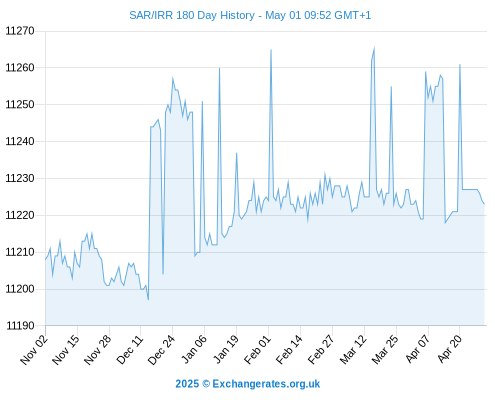Select the Jan 06 date label
Image resolution: width=495 pixels, height=400 pixels.
(x=194, y=349)
